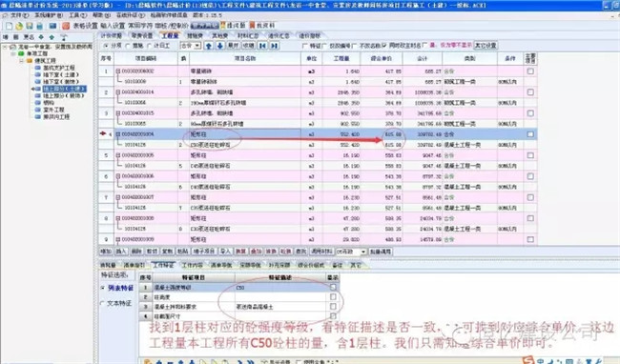Check main item box for row 4

(530, 134)
